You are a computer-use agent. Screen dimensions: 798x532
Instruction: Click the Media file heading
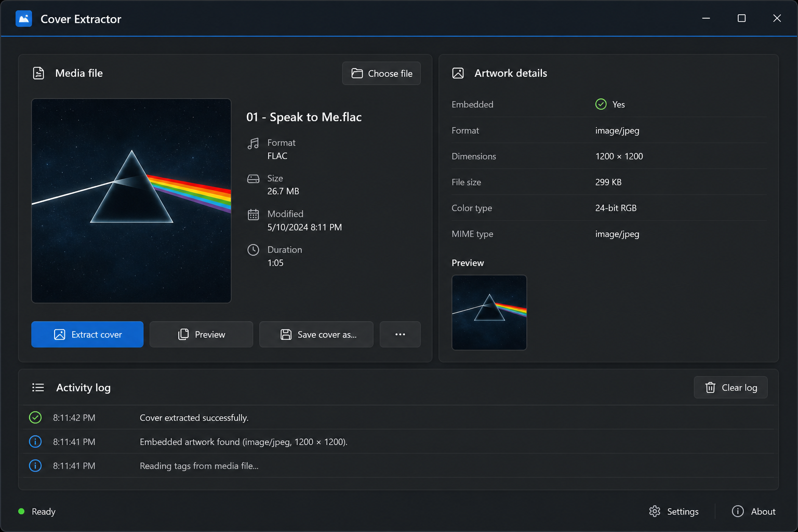tap(79, 73)
